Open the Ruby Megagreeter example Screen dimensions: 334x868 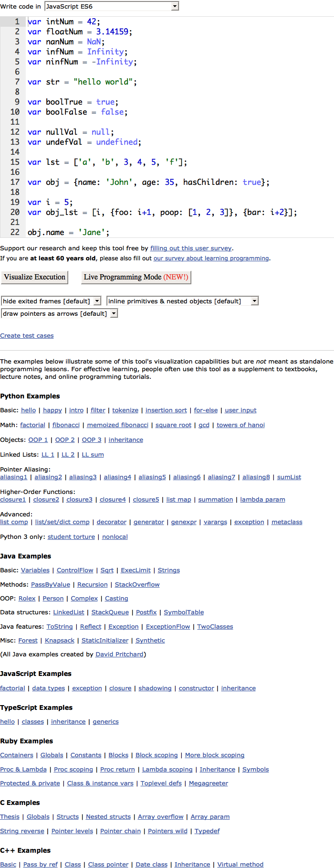[209, 783]
